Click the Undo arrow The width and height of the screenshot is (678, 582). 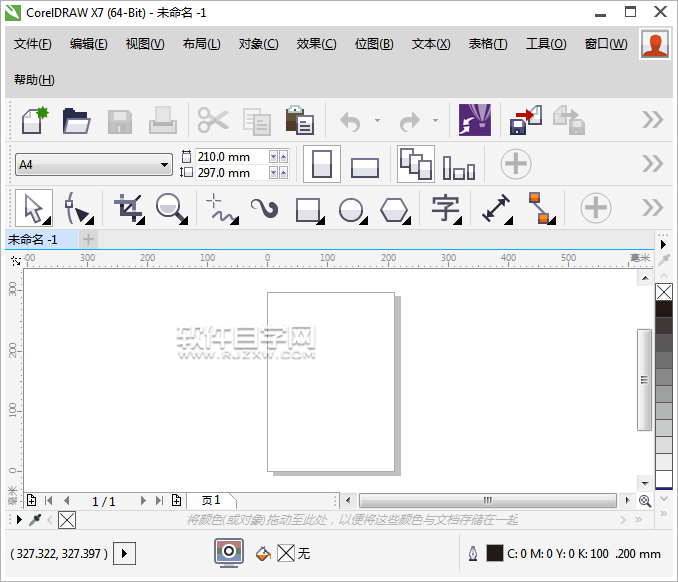click(x=350, y=121)
